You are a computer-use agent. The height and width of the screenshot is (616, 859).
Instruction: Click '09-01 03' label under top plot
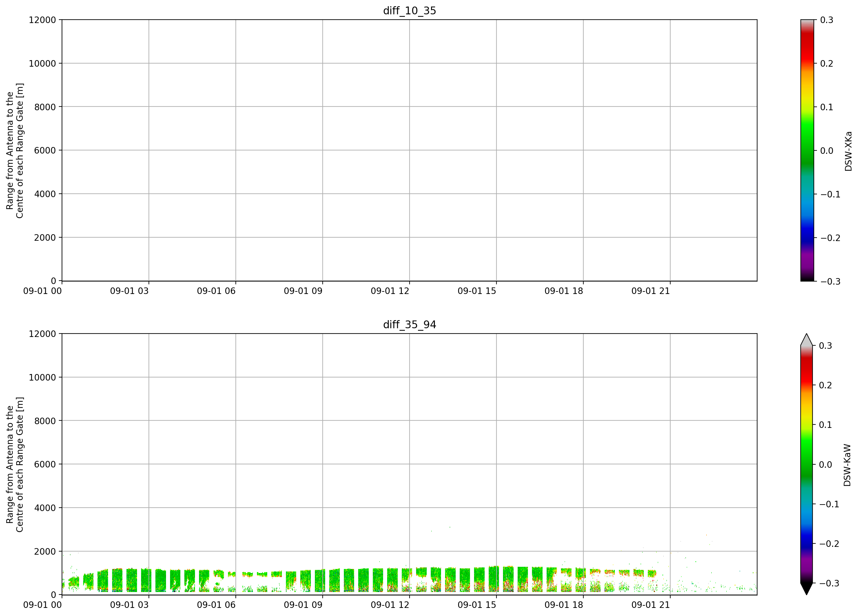click(130, 291)
